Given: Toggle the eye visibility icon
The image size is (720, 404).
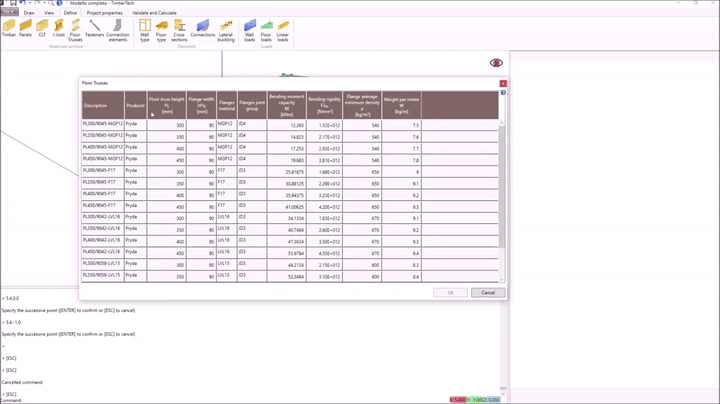Looking at the screenshot, I should [x=496, y=63].
